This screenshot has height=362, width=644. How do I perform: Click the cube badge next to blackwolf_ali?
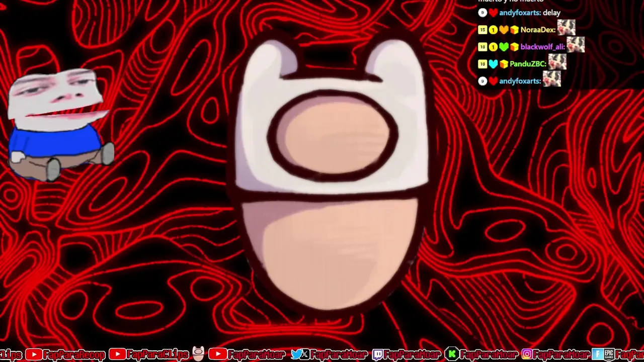514,47
